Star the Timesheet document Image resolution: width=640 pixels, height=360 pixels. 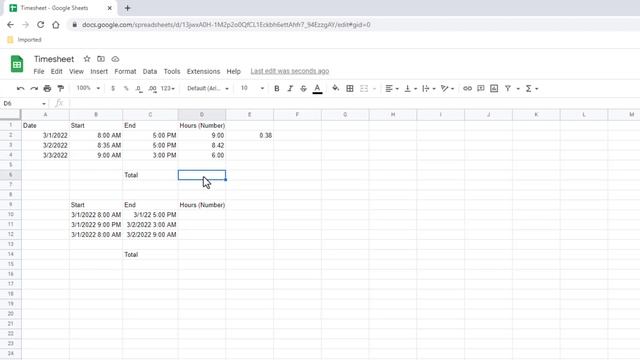87,59
